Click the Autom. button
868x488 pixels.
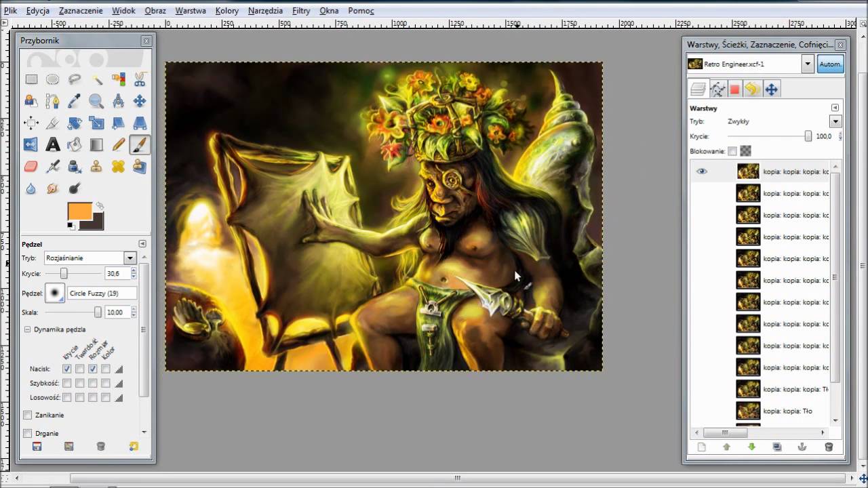pyautogui.click(x=830, y=64)
